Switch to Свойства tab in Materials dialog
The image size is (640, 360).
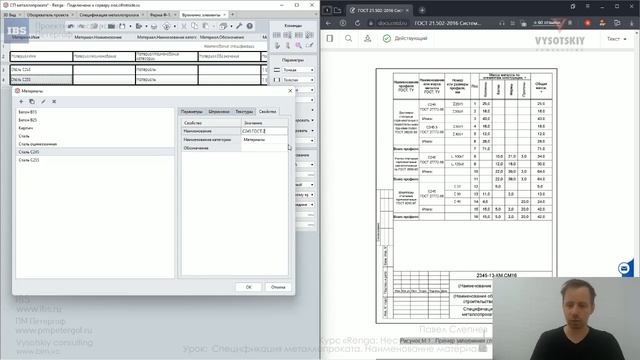click(x=267, y=111)
